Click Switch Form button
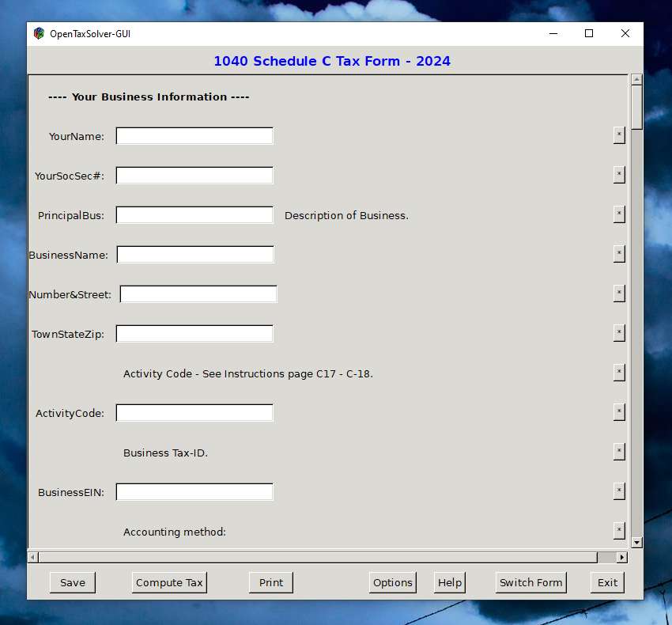Screen dimensions: 672x625 [530, 582]
